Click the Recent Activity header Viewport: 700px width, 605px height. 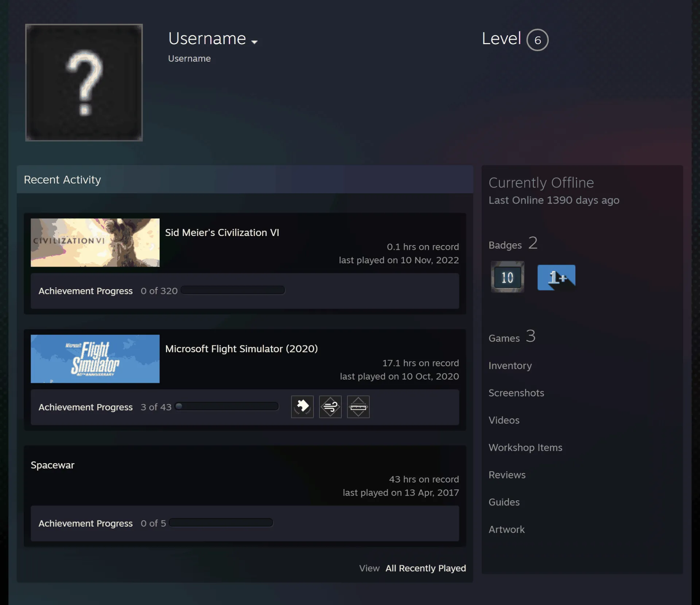(x=245, y=179)
